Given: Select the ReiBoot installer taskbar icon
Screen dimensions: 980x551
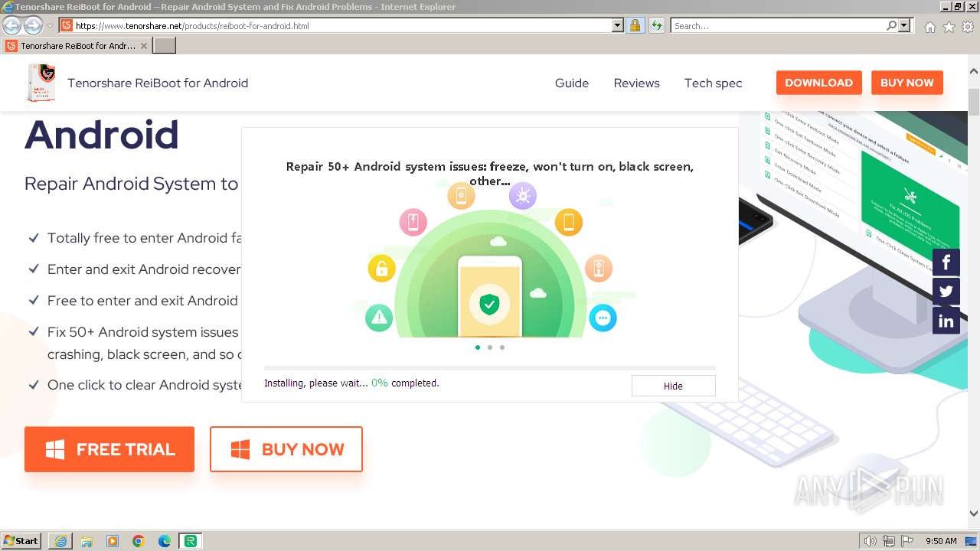Looking at the screenshot, I should click(191, 541).
